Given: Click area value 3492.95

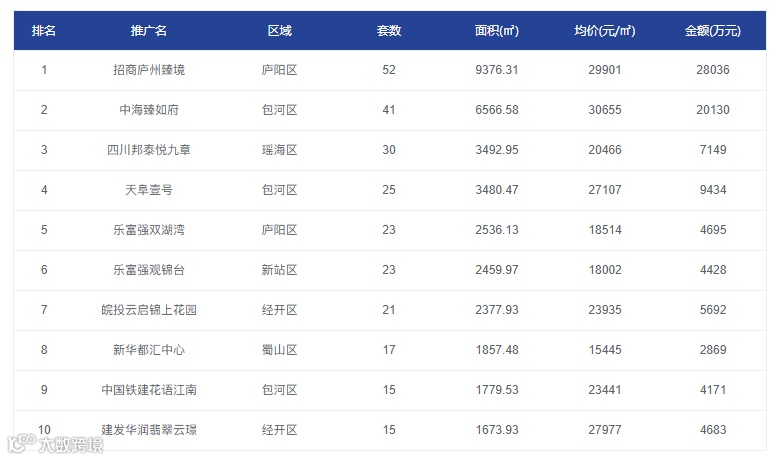Looking at the screenshot, I should coord(497,150).
